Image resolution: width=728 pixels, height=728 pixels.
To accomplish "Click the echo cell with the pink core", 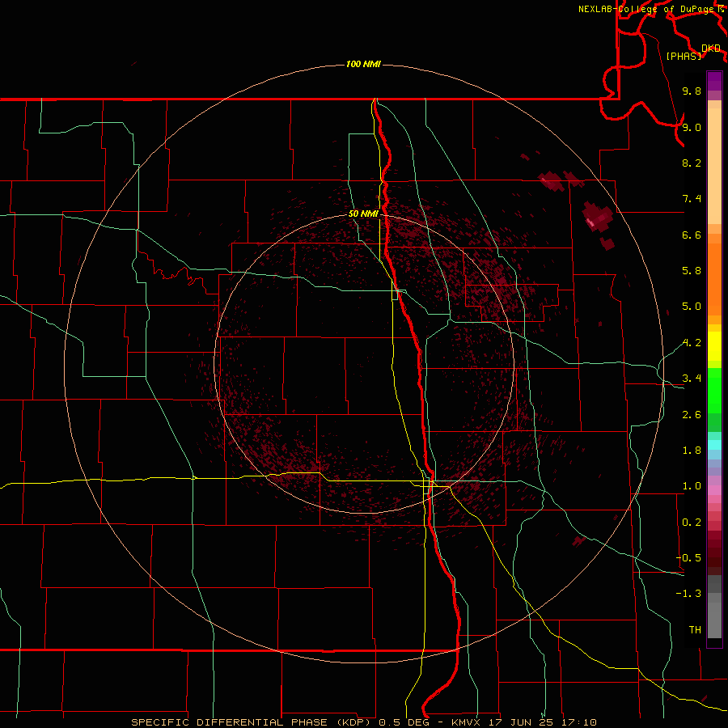I will (597, 216).
